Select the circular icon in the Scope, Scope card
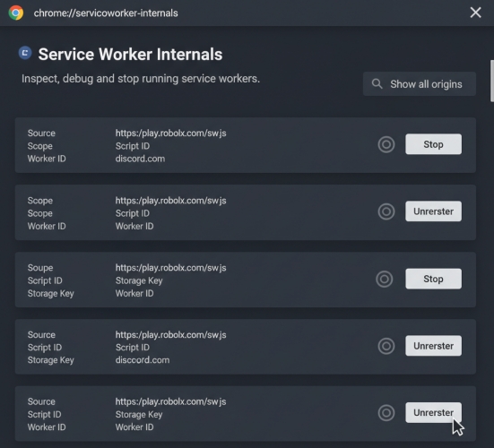494x448 pixels. 386,211
